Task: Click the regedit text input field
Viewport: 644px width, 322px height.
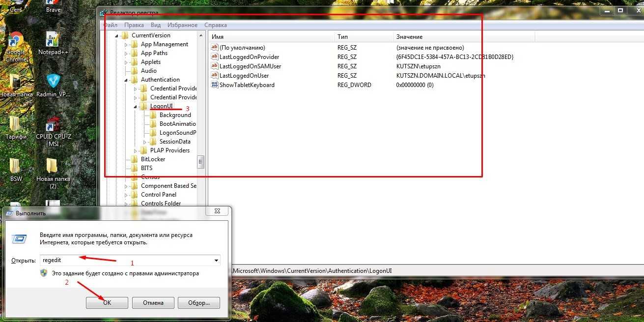Action: point(128,260)
